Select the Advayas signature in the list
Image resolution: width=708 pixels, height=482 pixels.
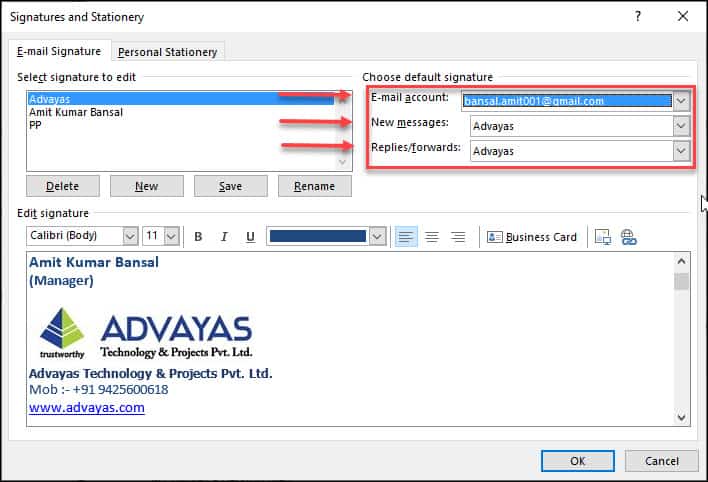pyautogui.click(x=181, y=99)
